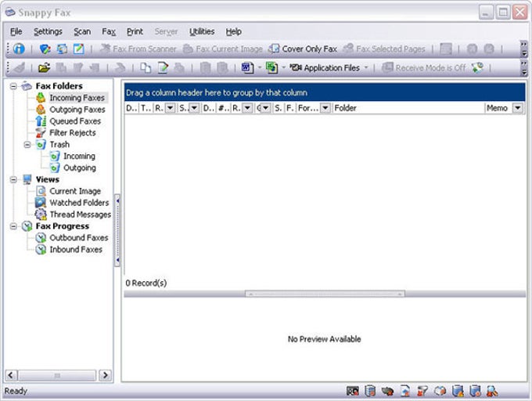
Task: Click the 0 Record(s) text
Action: 146,283
